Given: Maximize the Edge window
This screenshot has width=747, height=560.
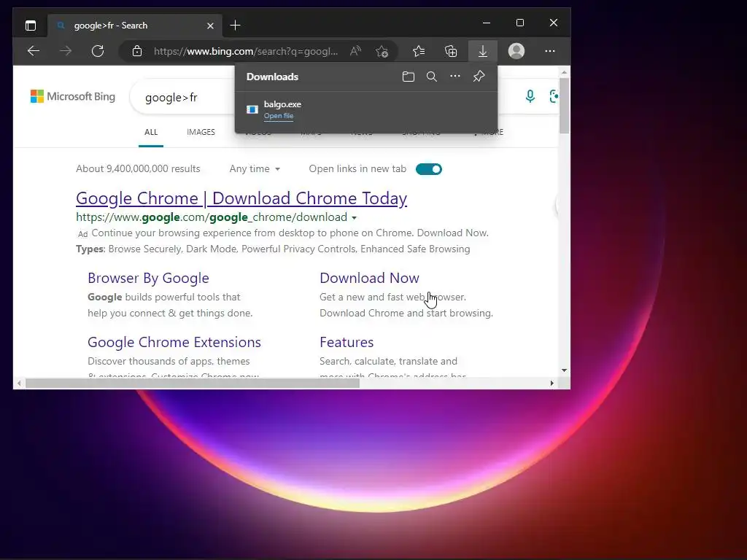Looking at the screenshot, I should [x=519, y=23].
